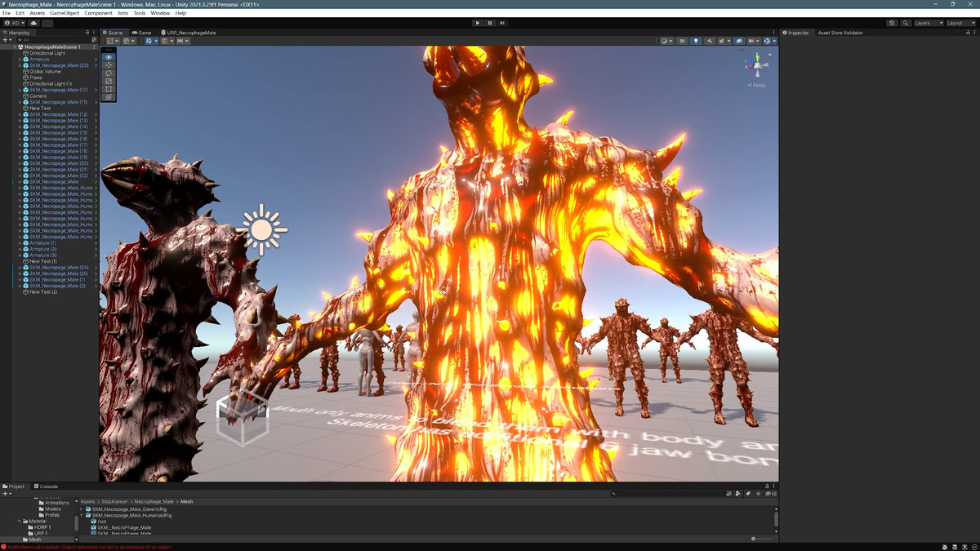
Task: Select the Rotate tool in scene overlay
Action: 109,73
